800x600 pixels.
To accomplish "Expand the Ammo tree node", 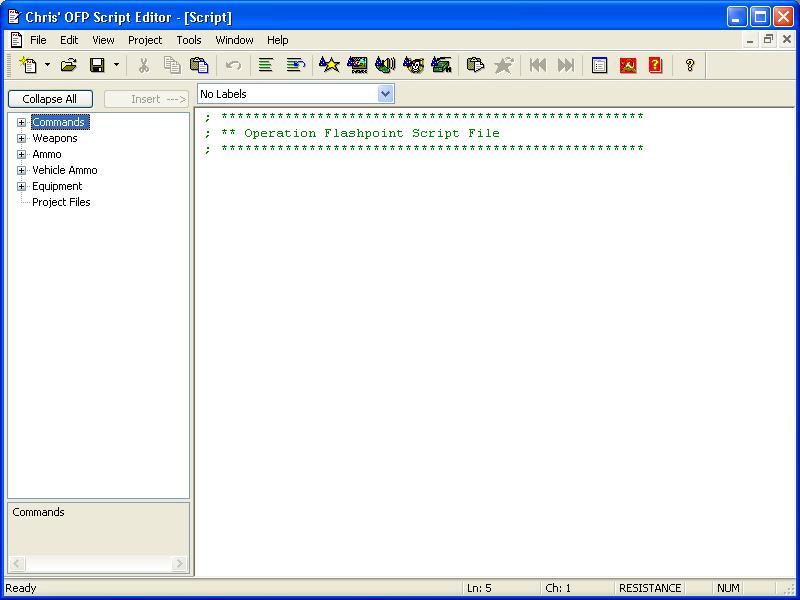I will [x=21, y=154].
